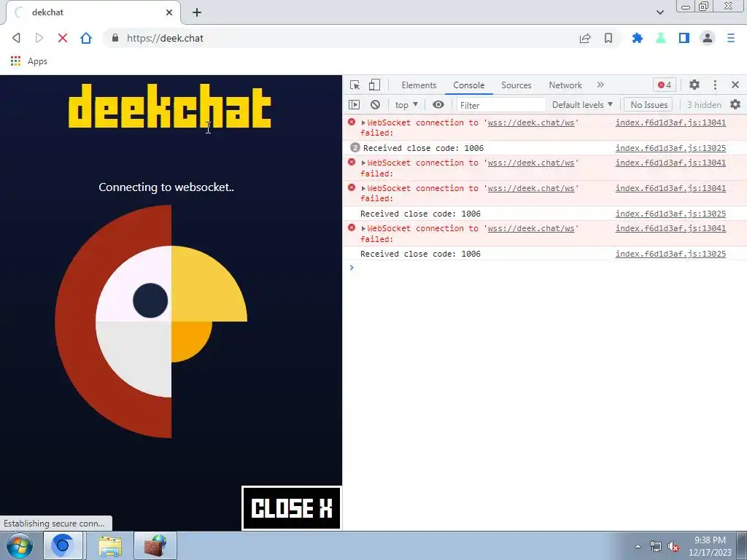Expand the first WebSocket error message
The image size is (747, 560).
click(x=363, y=122)
